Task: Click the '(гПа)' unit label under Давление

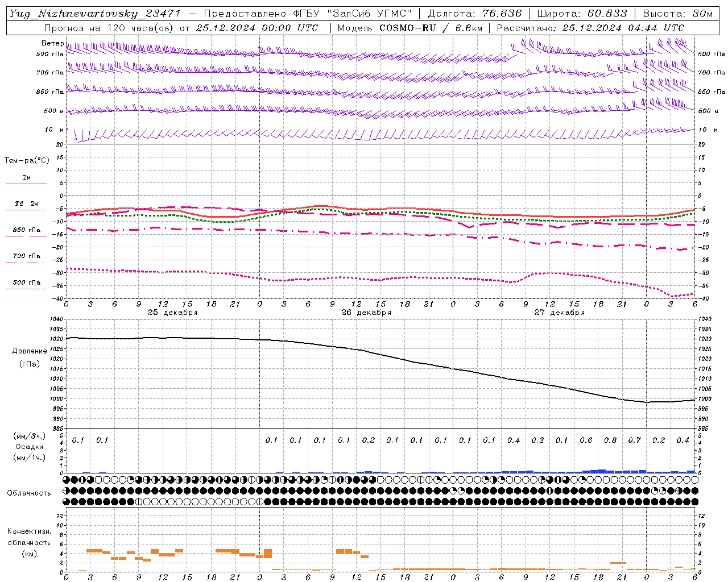Action: 30,364
